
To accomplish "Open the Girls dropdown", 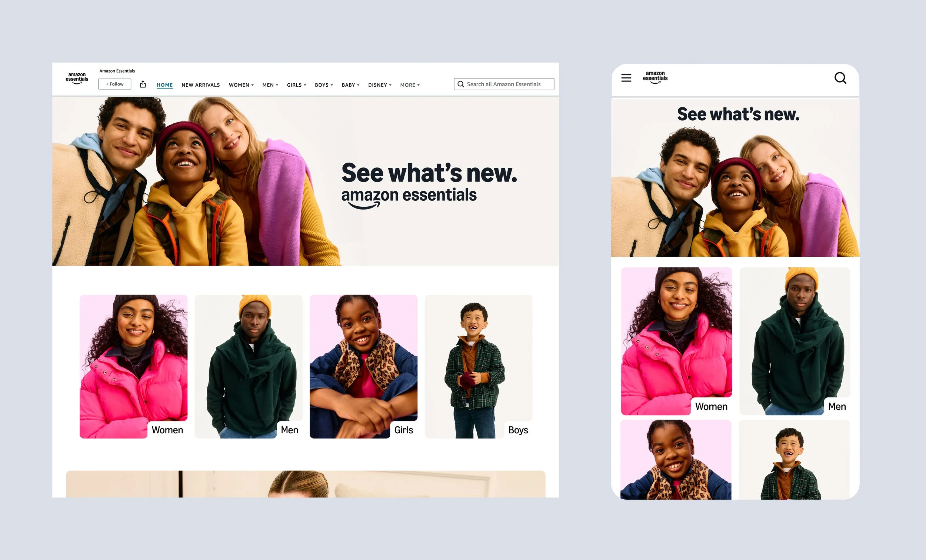I will coord(296,85).
